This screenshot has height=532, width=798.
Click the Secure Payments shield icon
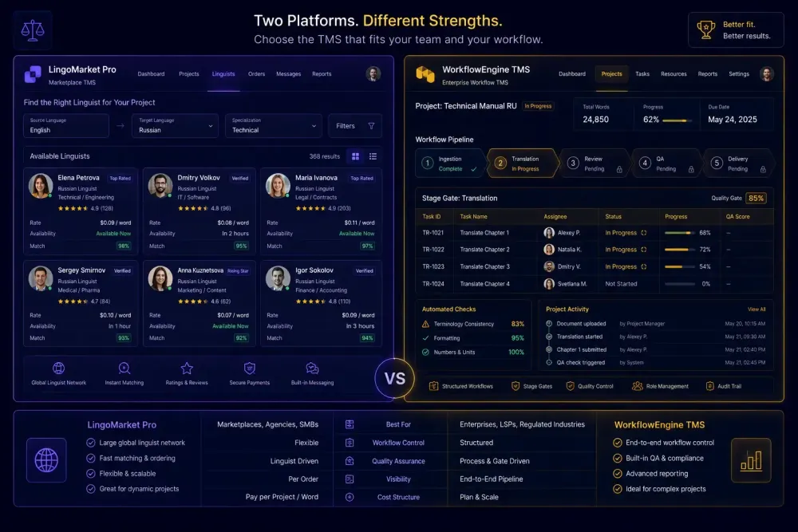pyautogui.click(x=249, y=368)
